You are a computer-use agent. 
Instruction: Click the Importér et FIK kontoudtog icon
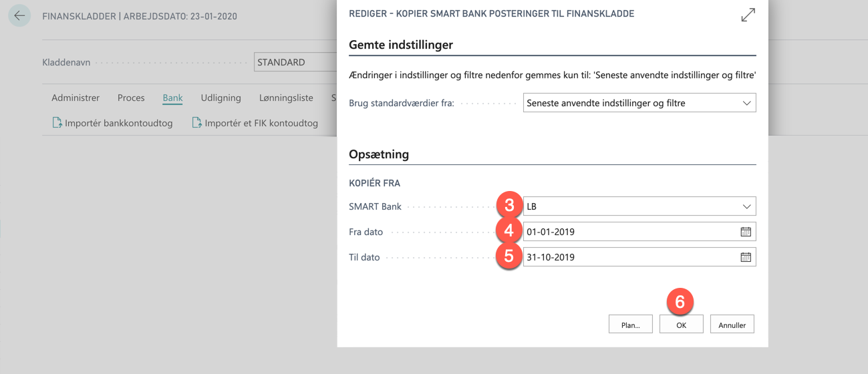click(x=196, y=123)
